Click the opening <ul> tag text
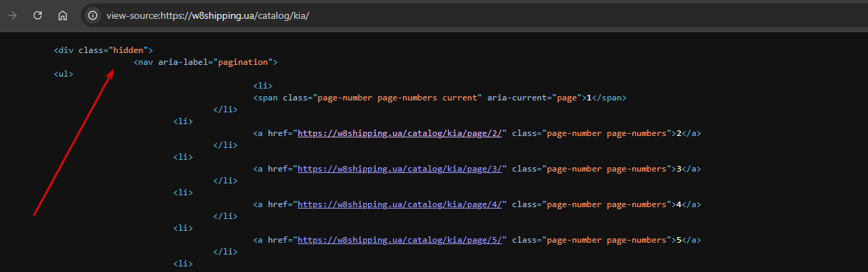This screenshot has width=868, height=272. coord(63,74)
